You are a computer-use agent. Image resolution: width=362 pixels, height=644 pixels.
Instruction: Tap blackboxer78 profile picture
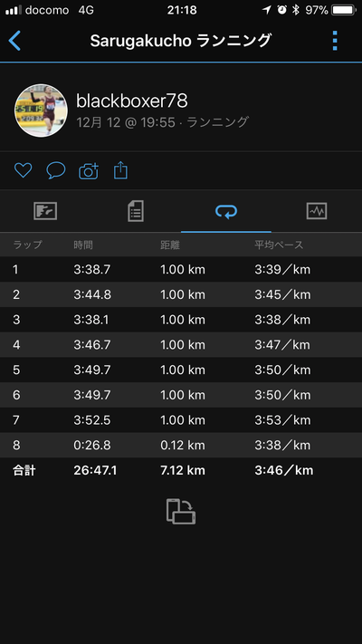[x=41, y=111]
